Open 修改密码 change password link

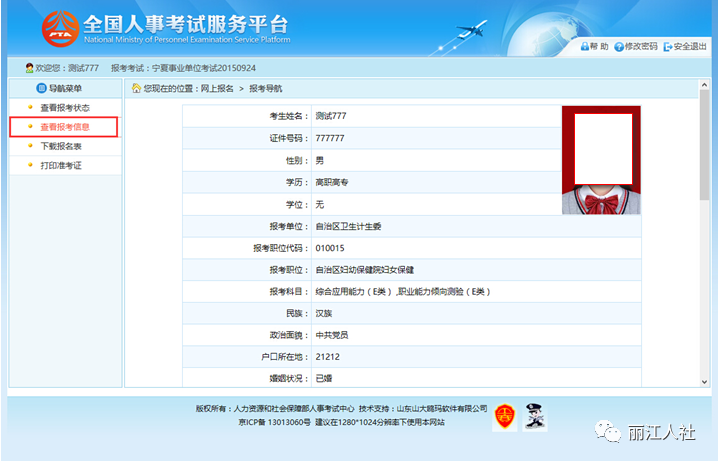click(641, 46)
